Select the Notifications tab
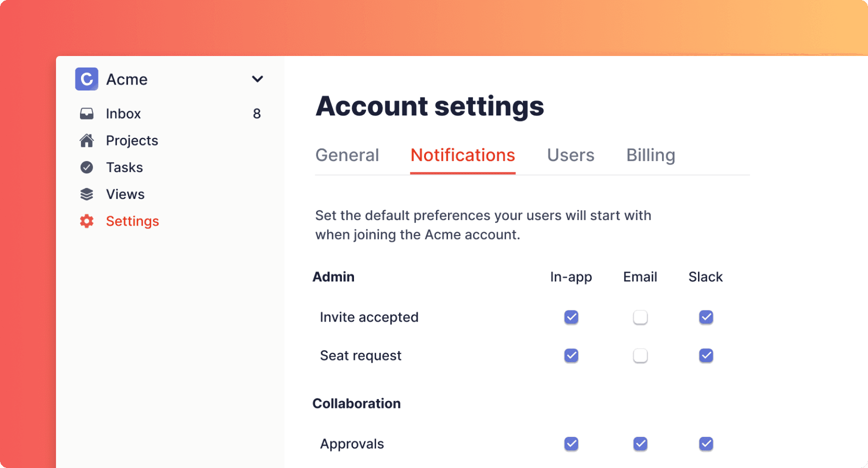Viewport: 868px width, 468px height. [462, 155]
